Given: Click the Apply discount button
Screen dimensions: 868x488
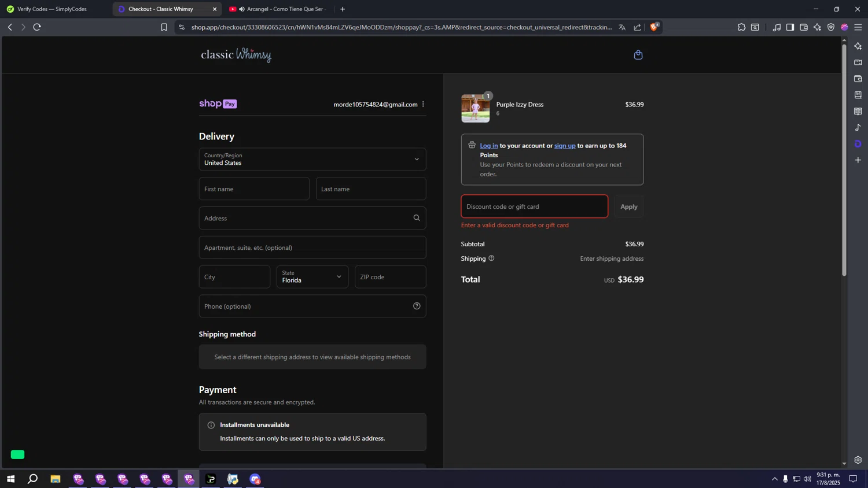Looking at the screenshot, I should pos(629,206).
